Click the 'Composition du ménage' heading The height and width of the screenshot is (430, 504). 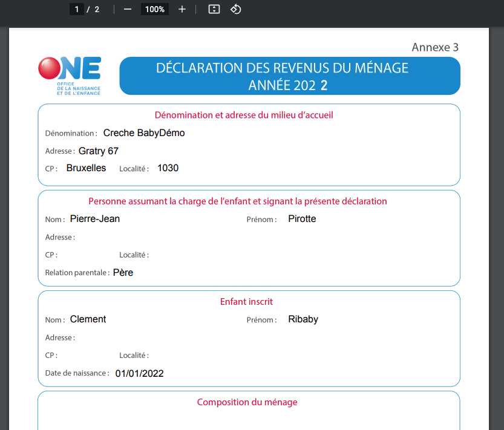pyautogui.click(x=247, y=402)
